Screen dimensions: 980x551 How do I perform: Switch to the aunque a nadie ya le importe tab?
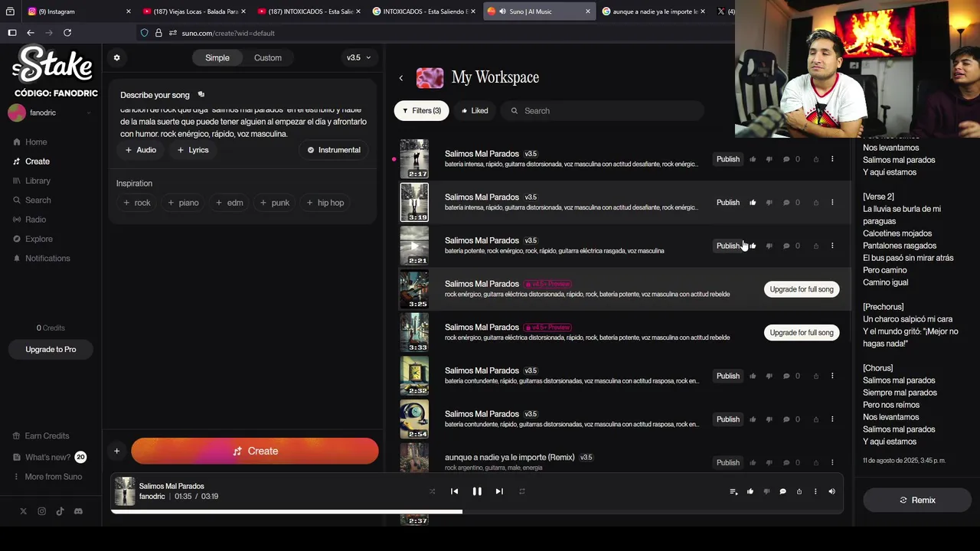(x=655, y=11)
